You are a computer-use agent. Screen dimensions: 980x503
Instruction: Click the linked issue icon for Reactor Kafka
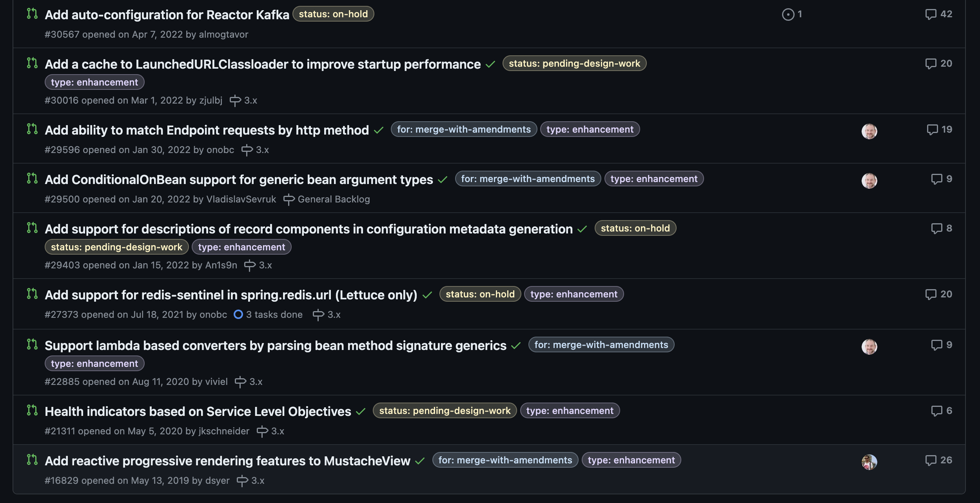(x=788, y=15)
